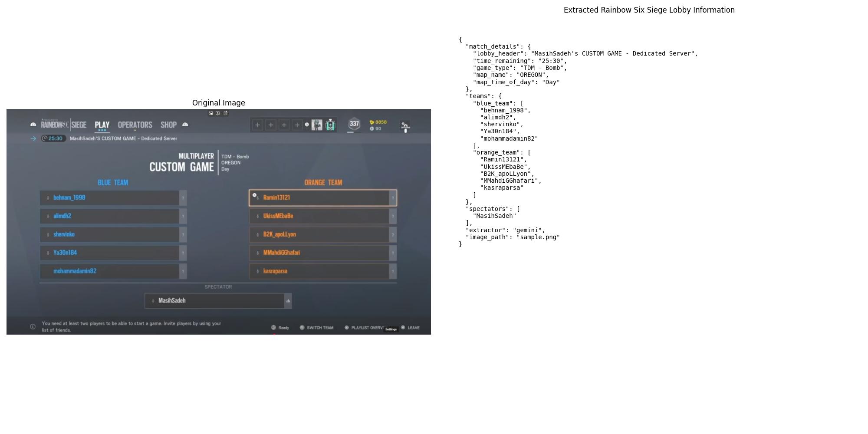Click the third small overlay icon at top center
The width and height of the screenshot is (868, 434).
(225, 113)
